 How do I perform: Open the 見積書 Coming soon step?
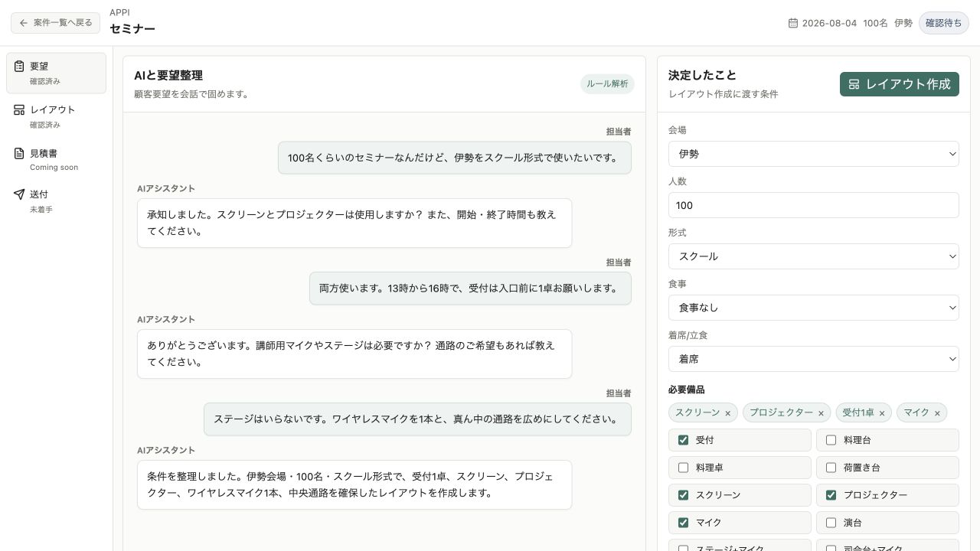pyautogui.click(x=56, y=159)
